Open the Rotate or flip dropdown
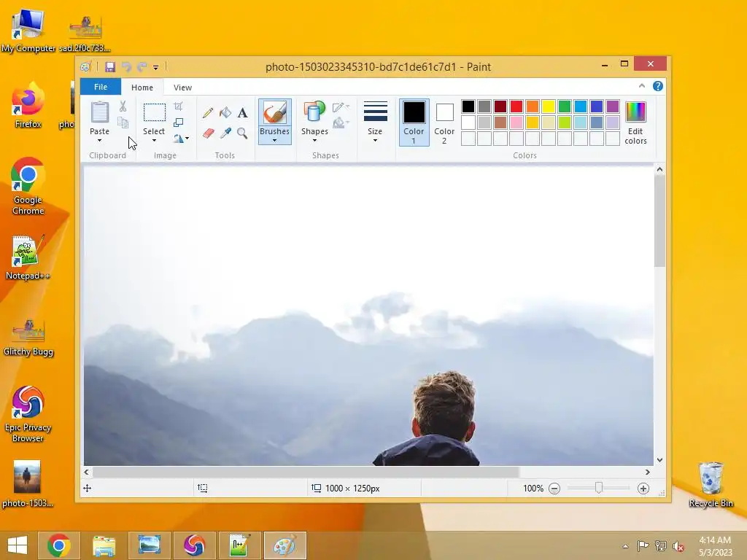This screenshot has width=747, height=560. 181,139
